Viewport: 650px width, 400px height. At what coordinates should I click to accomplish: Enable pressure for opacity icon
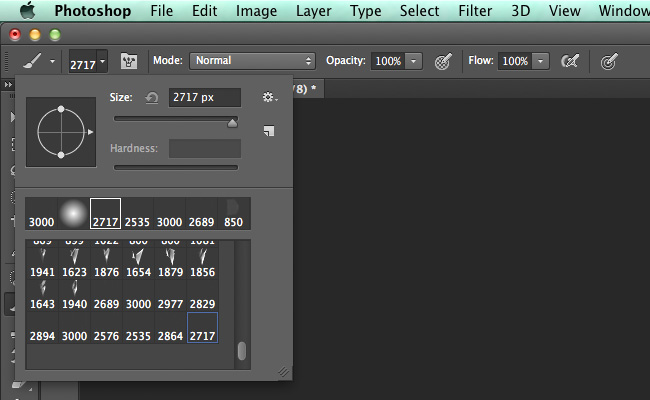442,62
